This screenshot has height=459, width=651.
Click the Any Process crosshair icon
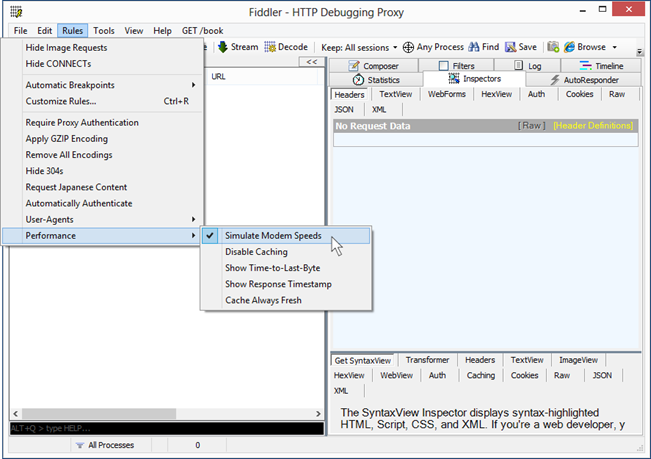click(408, 47)
